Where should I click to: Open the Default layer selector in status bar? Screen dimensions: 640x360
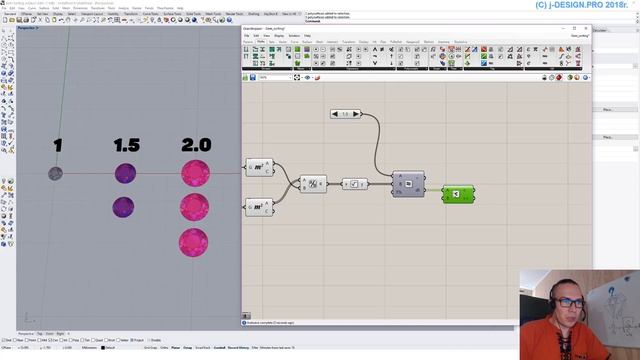111,348
